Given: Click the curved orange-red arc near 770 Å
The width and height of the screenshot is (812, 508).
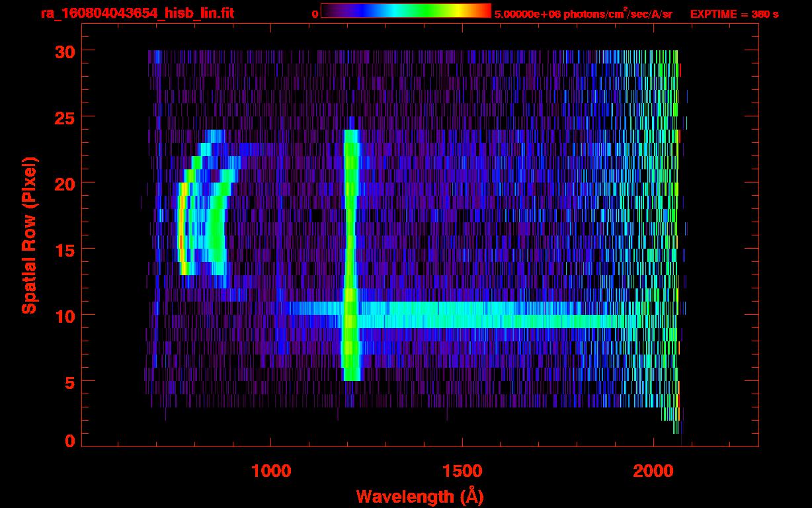Looking at the screenshot, I should [x=182, y=228].
